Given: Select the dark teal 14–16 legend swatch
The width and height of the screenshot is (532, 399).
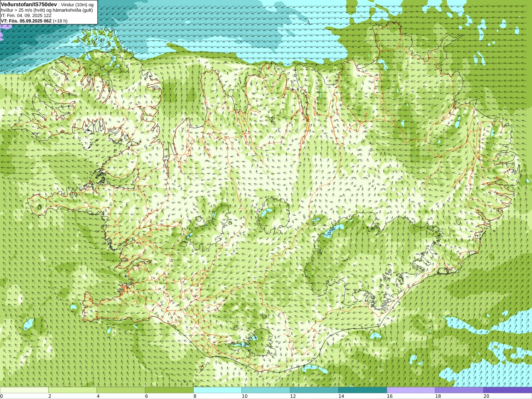Looking at the screenshot, I should 362,390.
